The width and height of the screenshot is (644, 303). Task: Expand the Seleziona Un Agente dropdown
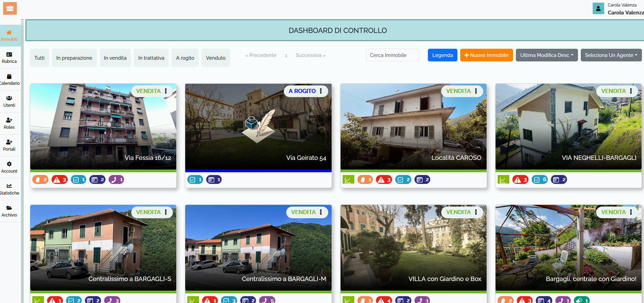click(x=611, y=55)
